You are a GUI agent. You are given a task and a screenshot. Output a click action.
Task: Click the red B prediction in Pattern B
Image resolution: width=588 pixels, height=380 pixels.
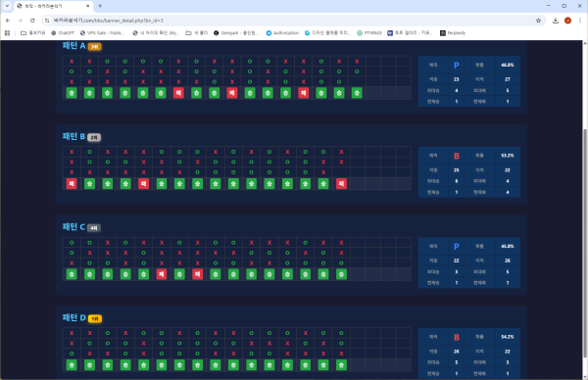tap(457, 156)
